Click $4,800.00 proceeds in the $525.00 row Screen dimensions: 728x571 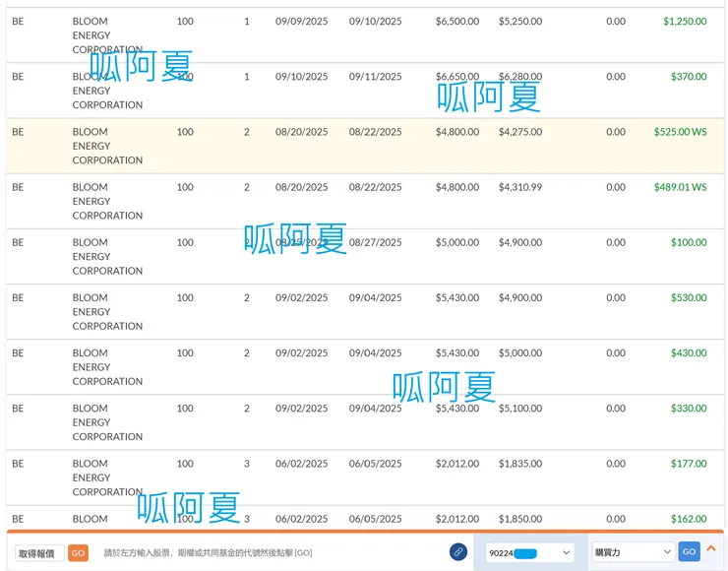pos(457,132)
